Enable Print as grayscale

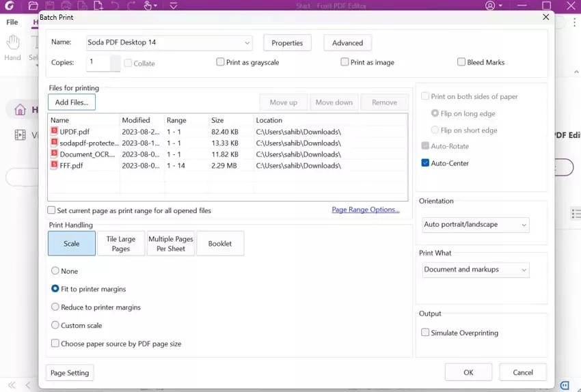(x=220, y=62)
